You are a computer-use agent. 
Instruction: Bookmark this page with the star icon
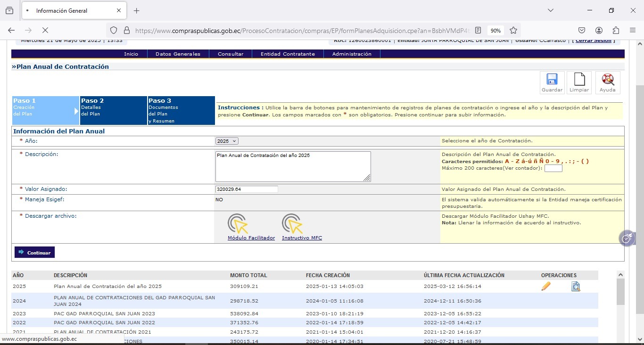click(513, 30)
